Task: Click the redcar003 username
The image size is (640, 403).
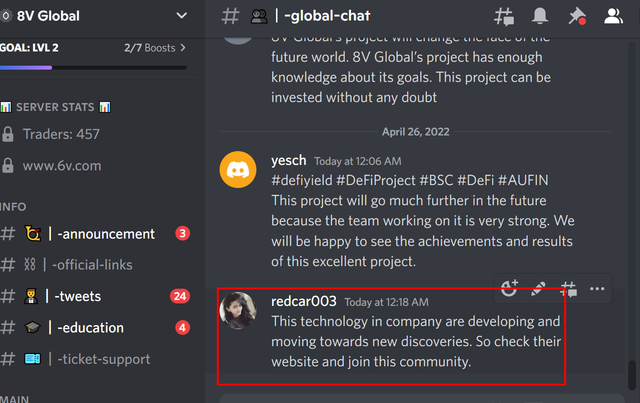Action: pyautogui.click(x=304, y=301)
